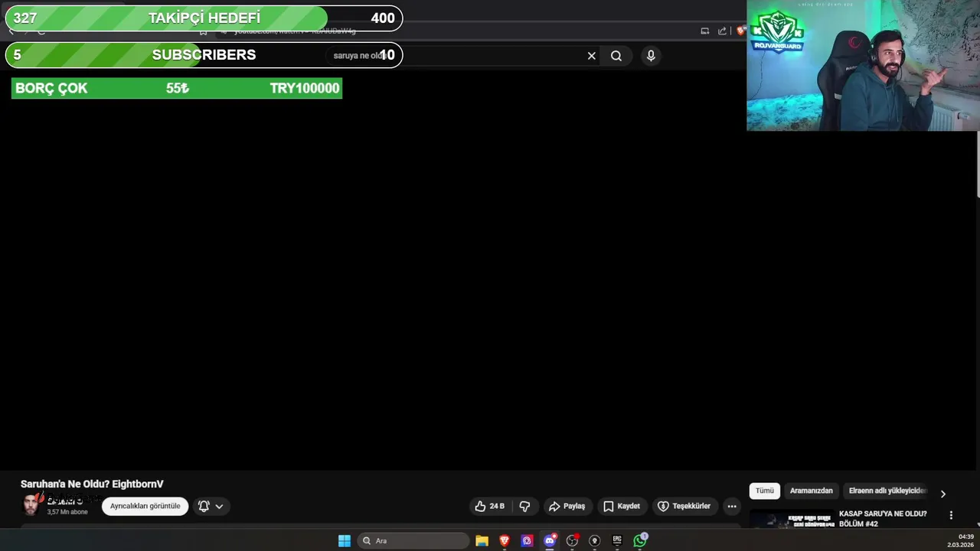The image size is (980, 551).
Task: Click the Brave shield icon in address bar
Action: tap(740, 31)
